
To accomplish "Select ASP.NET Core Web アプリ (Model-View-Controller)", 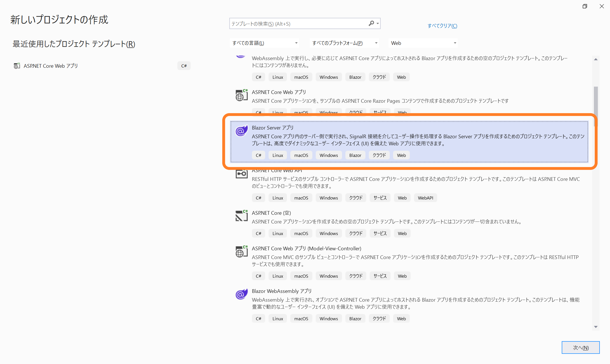I will (306, 249).
